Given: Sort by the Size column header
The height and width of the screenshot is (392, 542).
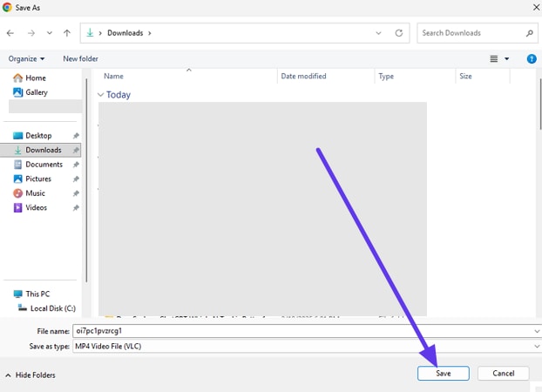Looking at the screenshot, I should pyautogui.click(x=465, y=76).
